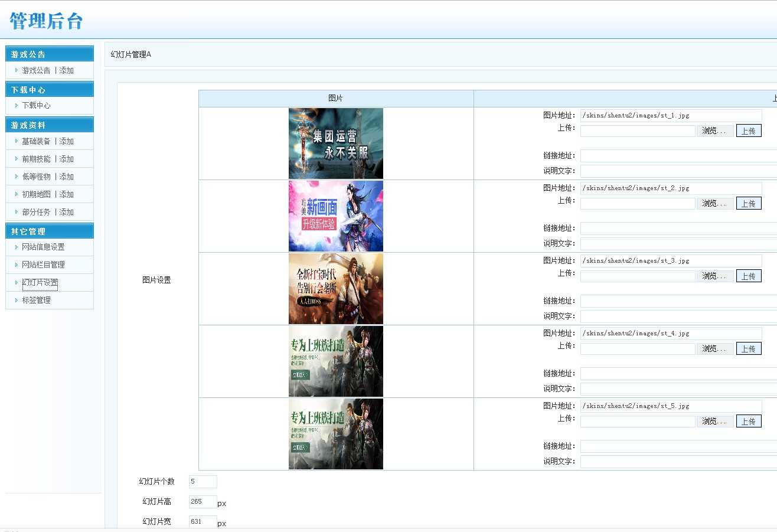Click the arrow icon beside 网站栏目管理
Screen dimensions: 777x532
click(17, 265)
